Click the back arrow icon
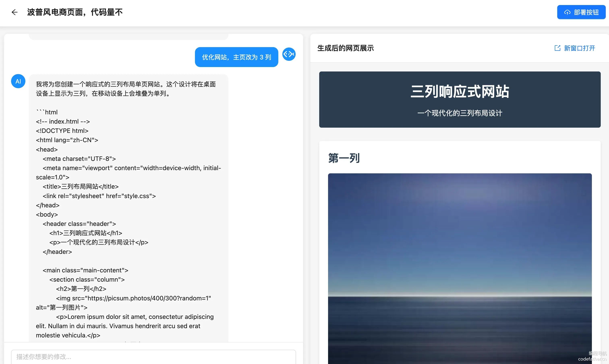The image size is (609, 364). [14, 12]
